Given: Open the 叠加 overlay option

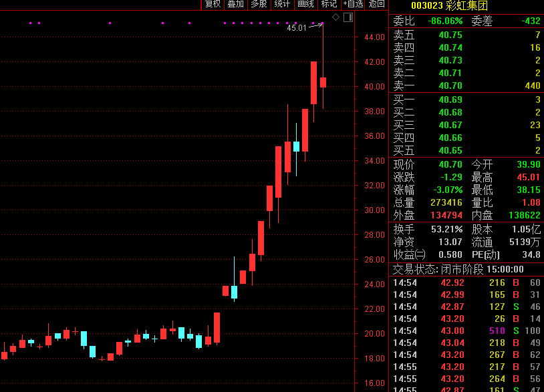Looking at the screenshot, I should tap(235, 5).
